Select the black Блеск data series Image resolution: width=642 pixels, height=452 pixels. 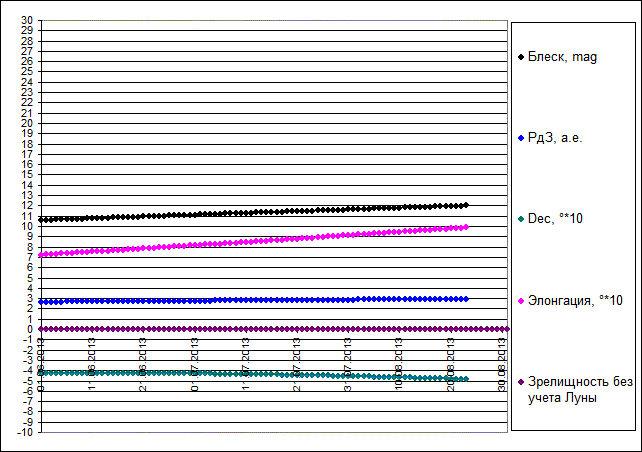[x=254, y=212]
